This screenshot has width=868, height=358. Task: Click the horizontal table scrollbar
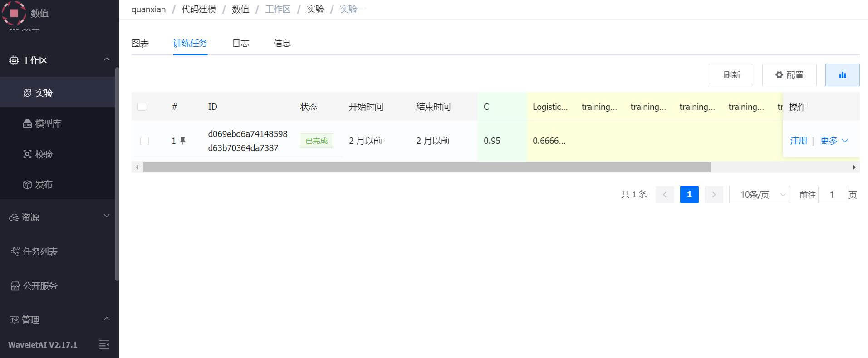427,167
